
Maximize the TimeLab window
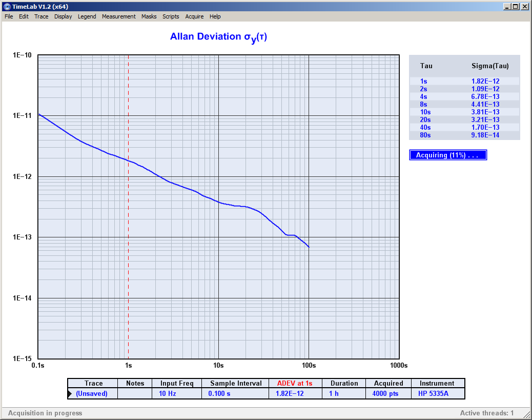[x=516, y=7]
